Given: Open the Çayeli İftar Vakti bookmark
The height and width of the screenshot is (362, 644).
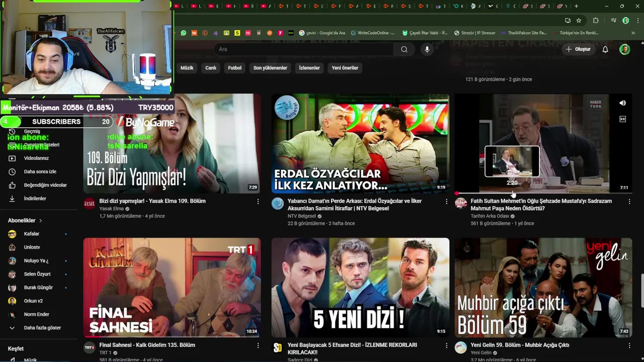Looking at the screenshot, I should [425, 33].
